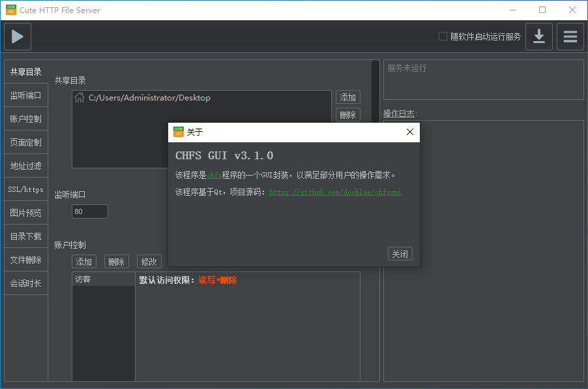Open the 账户控制 sidebar tab
The width and height of the screenshot is (588, 389).
pos(26,119)
